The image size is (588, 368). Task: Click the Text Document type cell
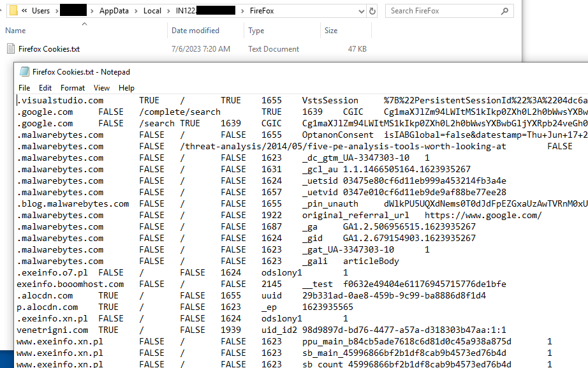tap(274, 48)
